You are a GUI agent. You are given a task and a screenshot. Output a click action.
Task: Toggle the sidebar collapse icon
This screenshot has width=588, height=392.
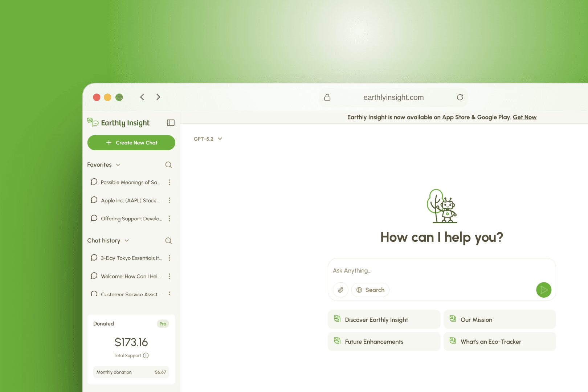171,123
